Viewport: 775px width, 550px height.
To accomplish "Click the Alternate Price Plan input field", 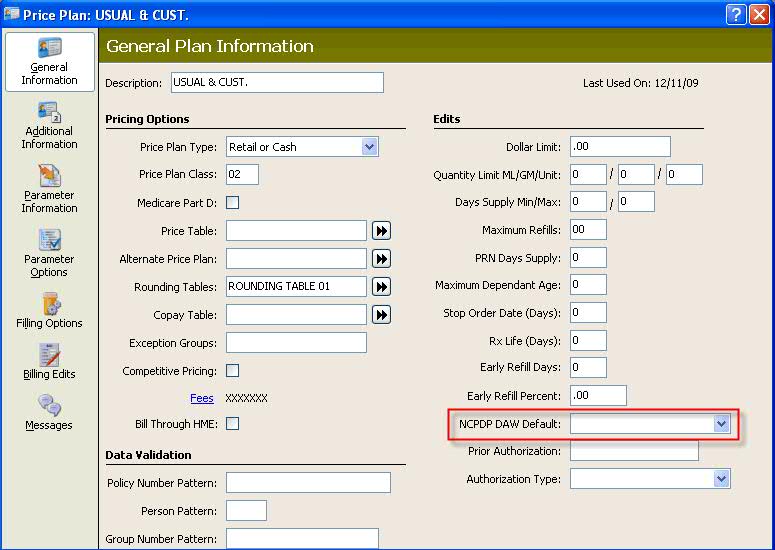I will 296,259.
